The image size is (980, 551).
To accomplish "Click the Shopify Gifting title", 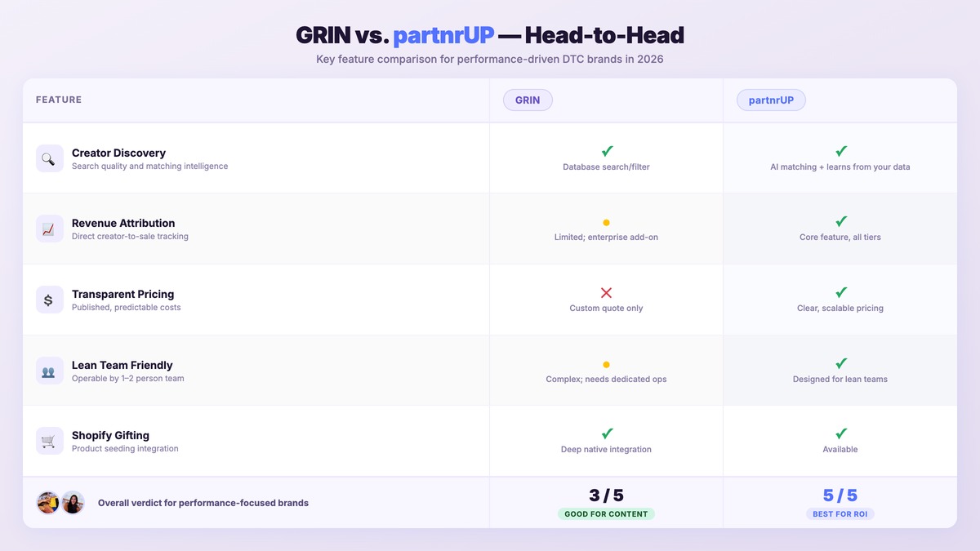I will pyautogui.click(x=110, y=435).
